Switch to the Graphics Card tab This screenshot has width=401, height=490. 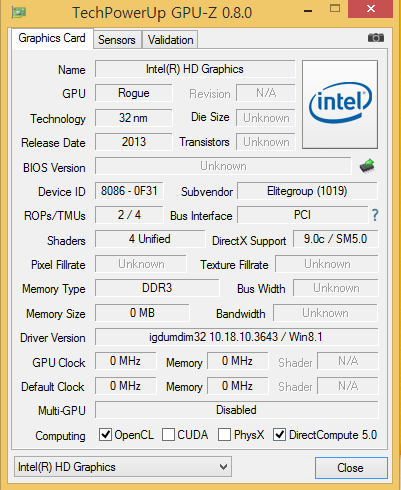point(52,38)
